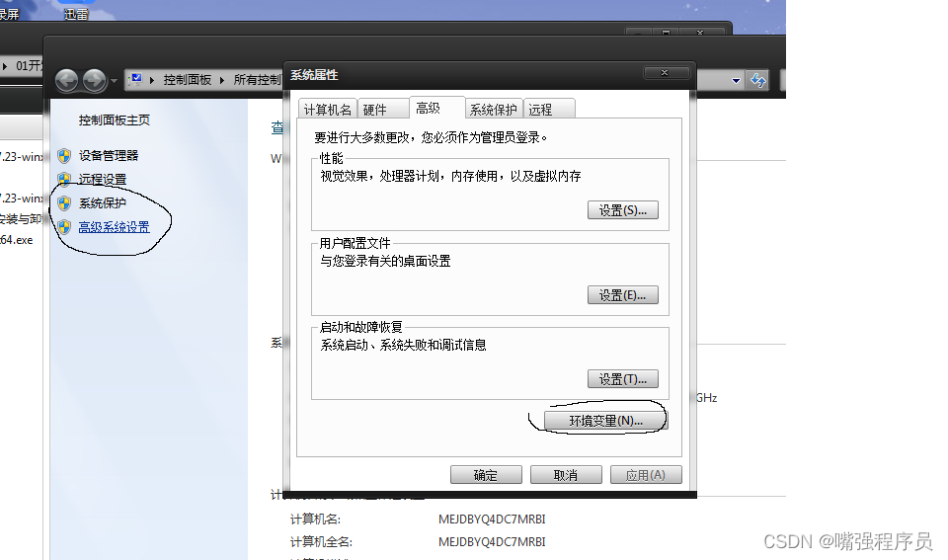Click shield icon beside 高级系统设置

(x=64, y=227)
